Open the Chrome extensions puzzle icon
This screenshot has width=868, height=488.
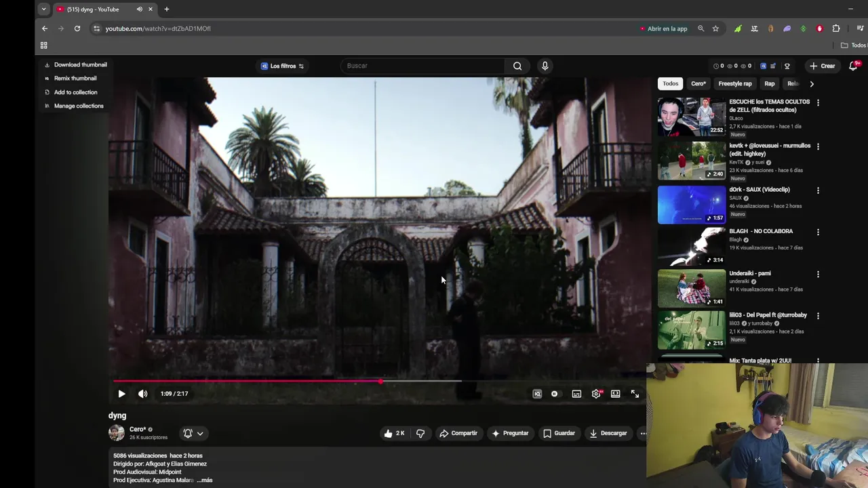836,28
